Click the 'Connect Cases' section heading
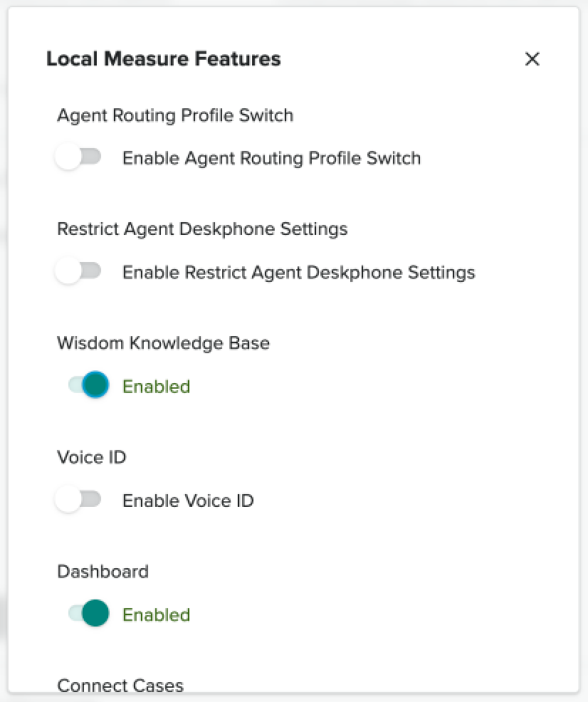Screen dimensions: 588x702 coord(120,685)
